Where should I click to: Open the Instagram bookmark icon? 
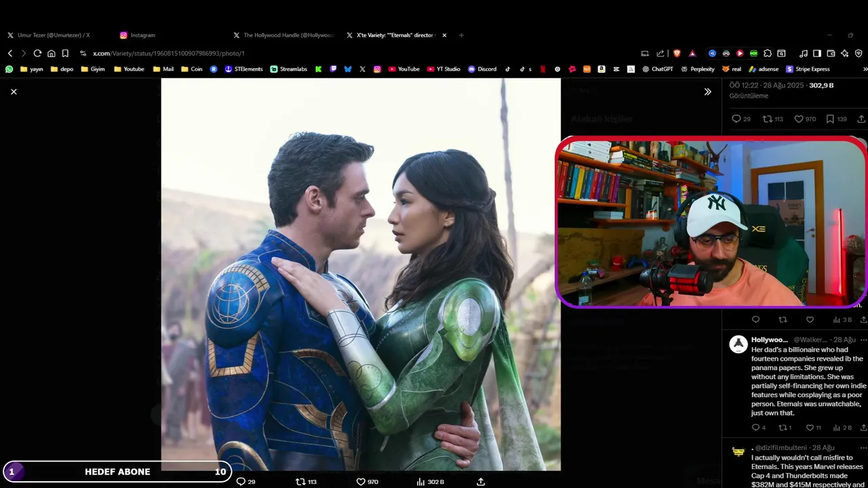377,69
